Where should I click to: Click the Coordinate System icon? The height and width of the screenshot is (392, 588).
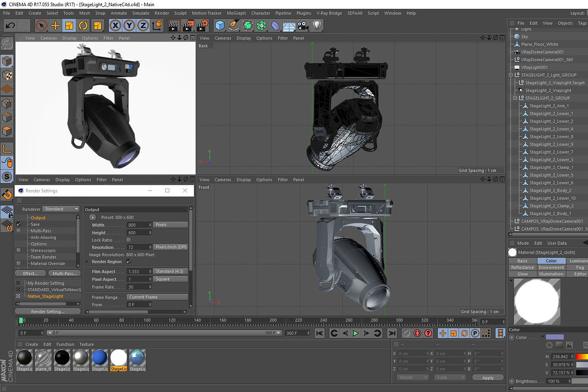point(156,25)
